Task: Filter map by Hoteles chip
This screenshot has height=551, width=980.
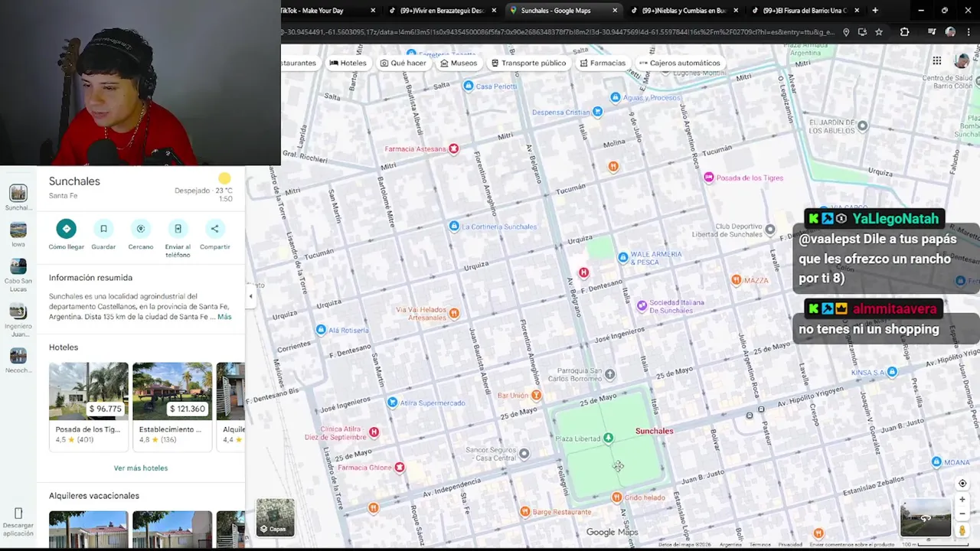Action: [x=348, y=63]
